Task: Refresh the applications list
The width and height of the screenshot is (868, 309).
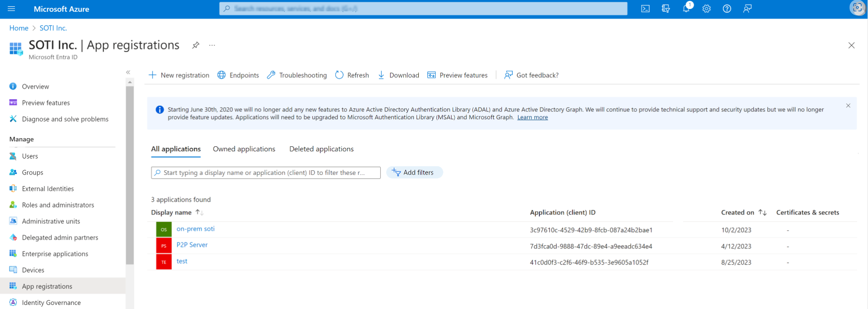Action: (x=352, y=75)
